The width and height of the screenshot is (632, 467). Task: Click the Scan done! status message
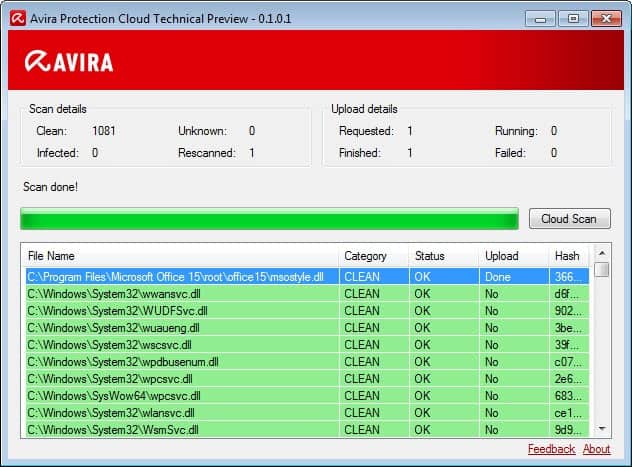pyautogui.click(x=50, y=187)
